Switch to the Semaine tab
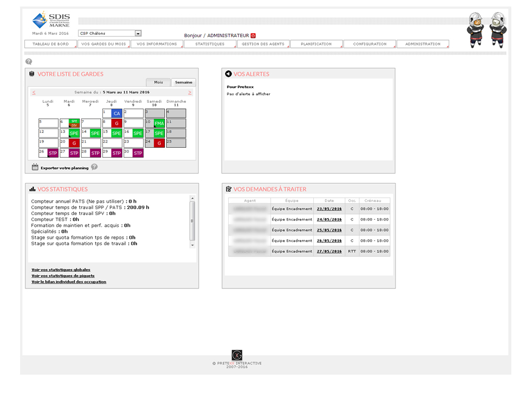Image resolution: width=532 pixels, height=403 pixels. point(184,83)
